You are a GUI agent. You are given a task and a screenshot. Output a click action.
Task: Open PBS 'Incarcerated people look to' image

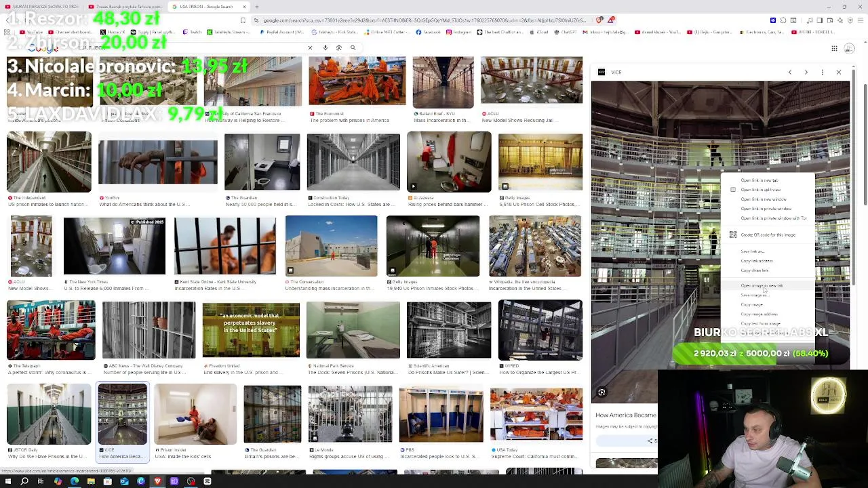[441, 414]
